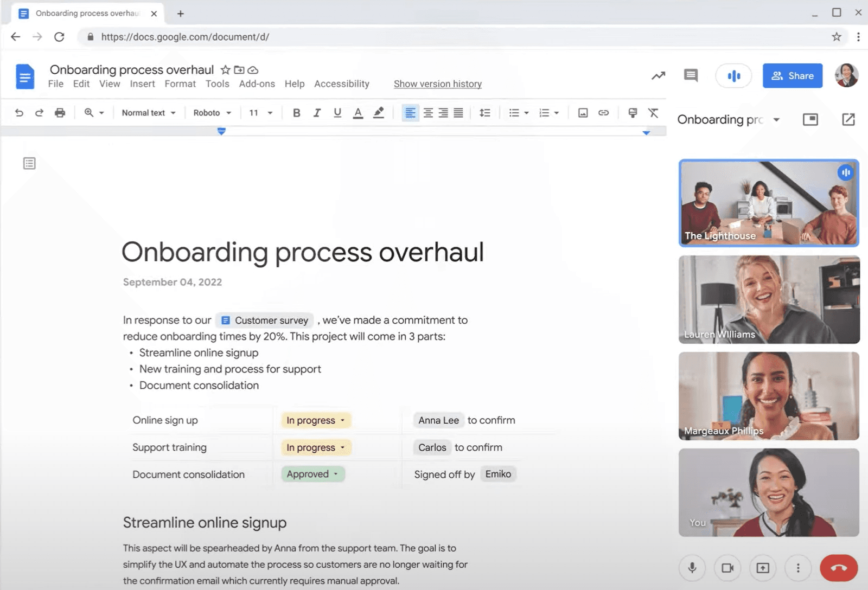This screenshot has width=868, height=590.
Task: Toggle italic formatting
Action: [x=317, y=113]
